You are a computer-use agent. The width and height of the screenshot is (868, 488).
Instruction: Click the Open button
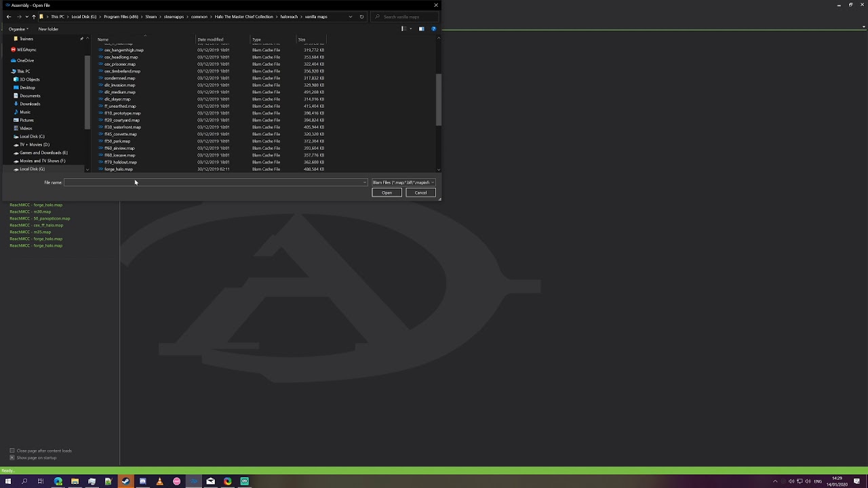pos(387,192)
